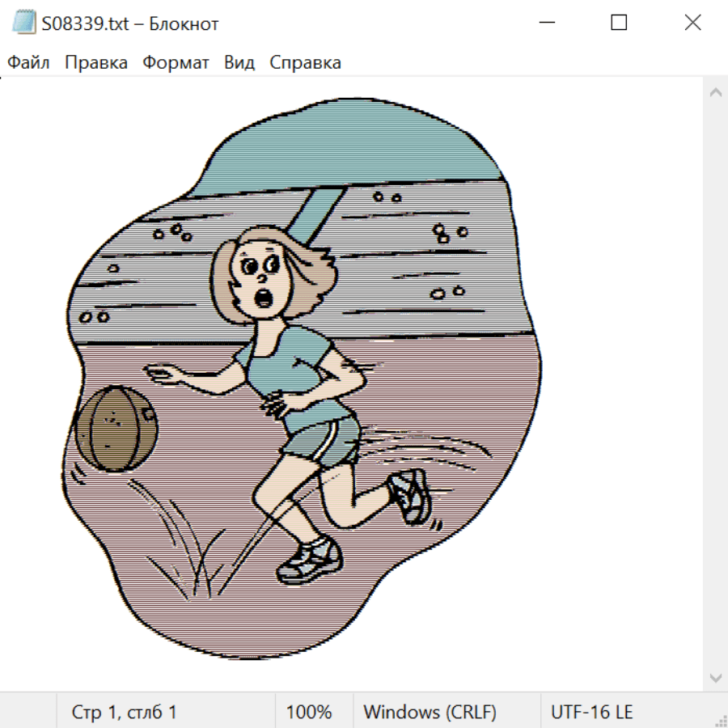This screenshot has width=728, height=728.
Task: Close the S08339.txt Notepad window
Action: [x=692, y=23]
